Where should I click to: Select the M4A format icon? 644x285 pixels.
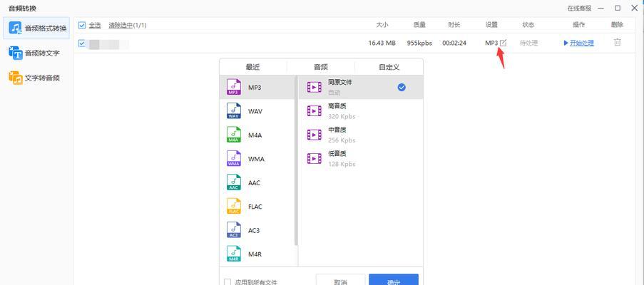(x=234, y=135)
